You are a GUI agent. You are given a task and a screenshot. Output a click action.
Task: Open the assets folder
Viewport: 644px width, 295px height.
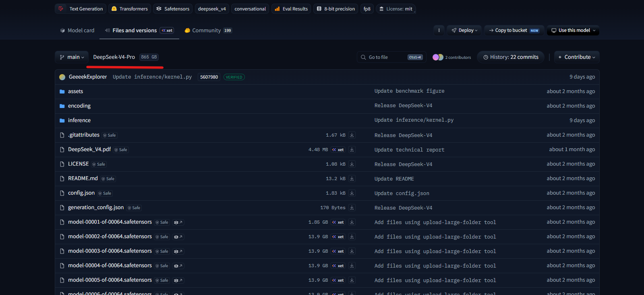[x=75, y=91]
